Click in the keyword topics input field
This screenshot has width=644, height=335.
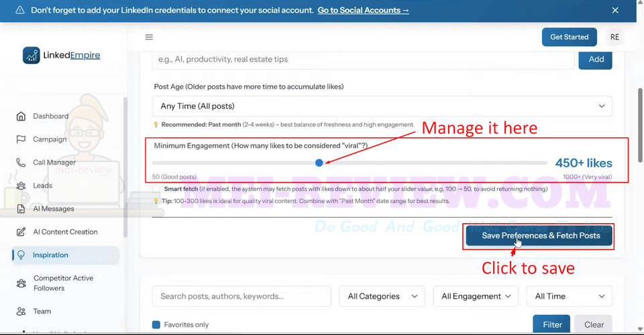tap(363, 60)
